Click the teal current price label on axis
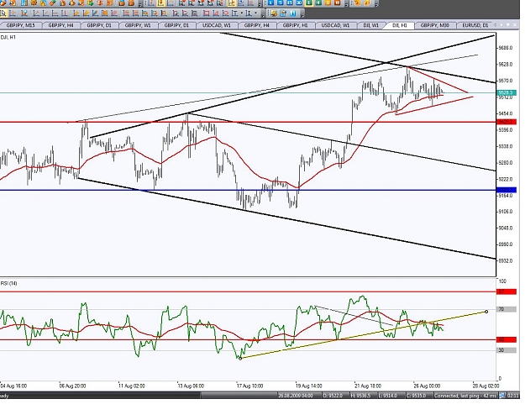 click(x=507, y=92)
